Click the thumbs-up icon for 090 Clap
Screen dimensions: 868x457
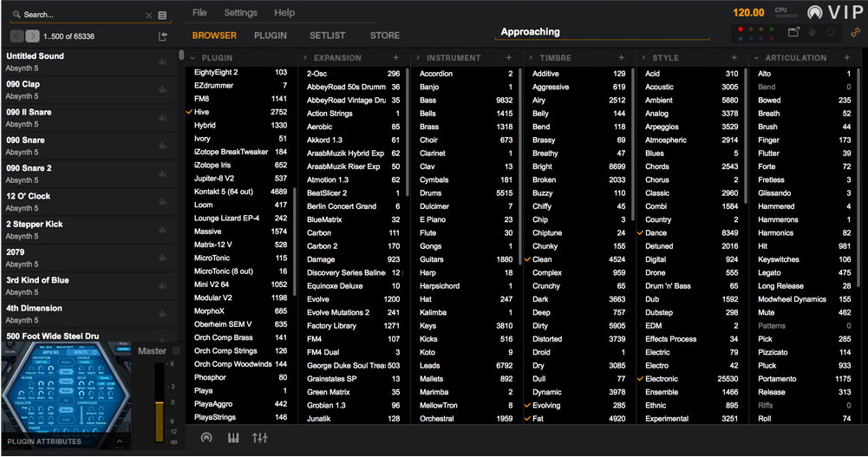(x=163, y=89)
